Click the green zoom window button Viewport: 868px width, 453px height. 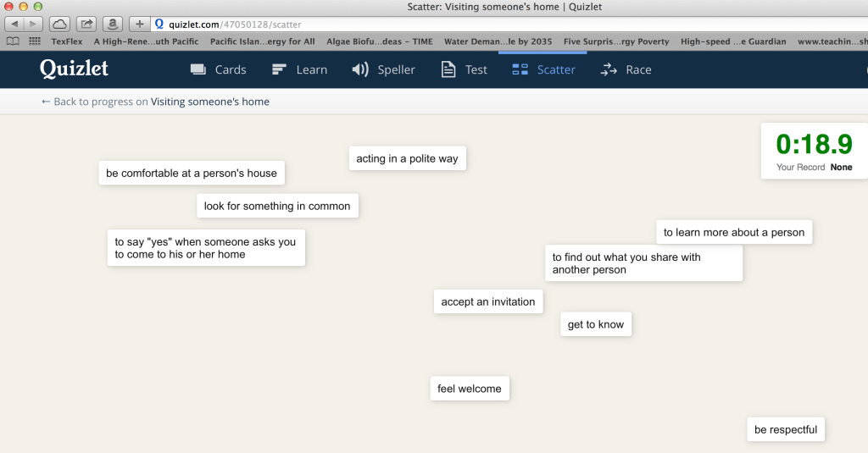(37, 7)
